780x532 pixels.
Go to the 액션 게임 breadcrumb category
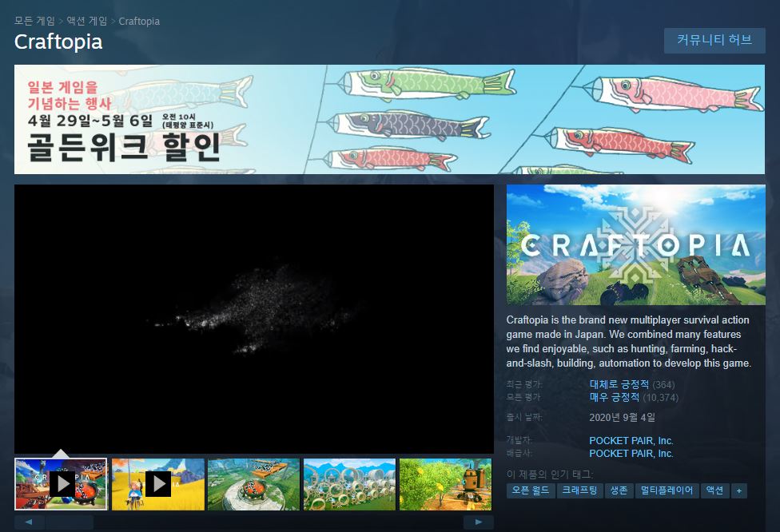87,21
